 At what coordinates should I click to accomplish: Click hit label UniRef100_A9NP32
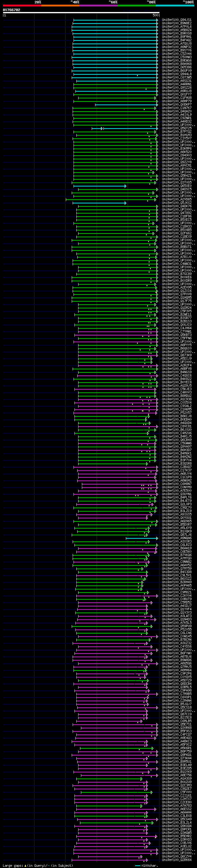point(176,47)
